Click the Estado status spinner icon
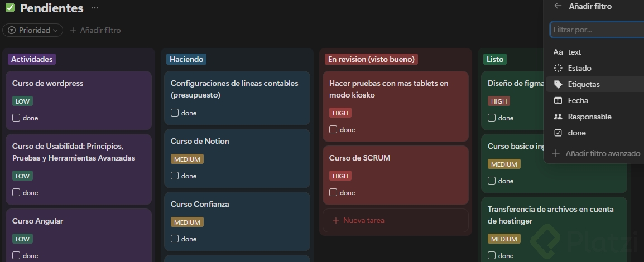The height and width of the screenshot is (262, 644). click(558, 68)
